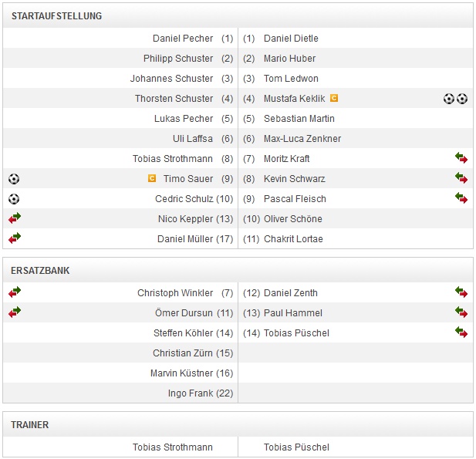Click the substitution arrows in Daniel Zenth's row
Screen dimensions: 476x459
click(x=461, y=293)
